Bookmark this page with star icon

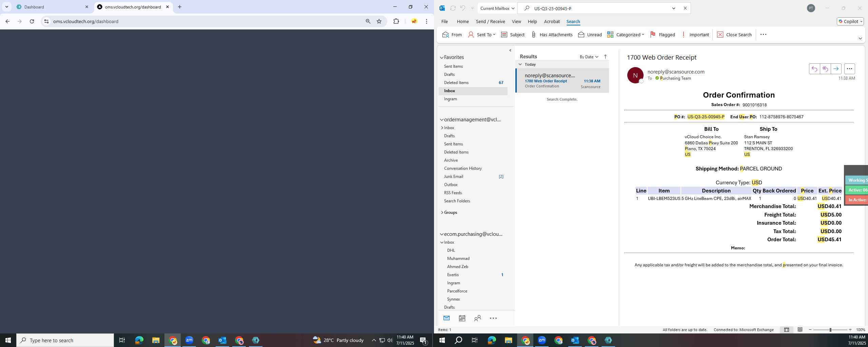pyautogui.click(x=379, y=21)
